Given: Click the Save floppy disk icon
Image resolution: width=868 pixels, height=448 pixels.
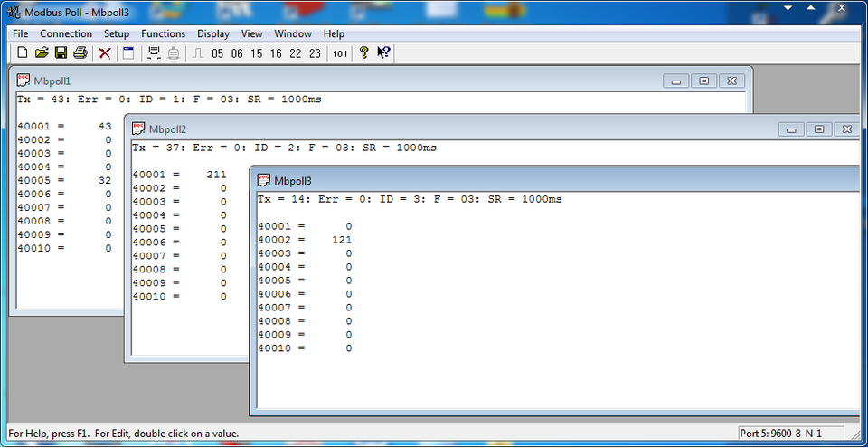Looking at the screenshot, I should tap(61, 53).
